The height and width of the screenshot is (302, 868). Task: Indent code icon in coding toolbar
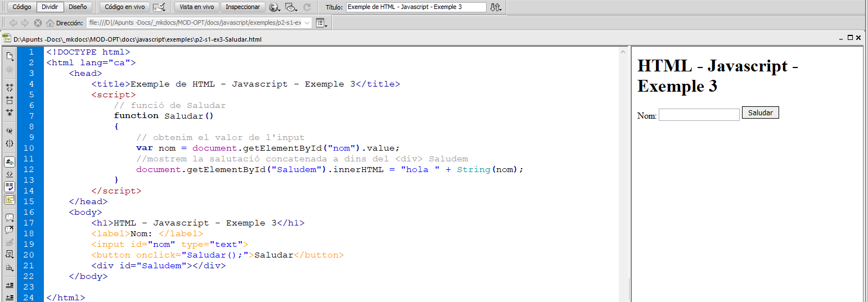[x=10, y=285]
